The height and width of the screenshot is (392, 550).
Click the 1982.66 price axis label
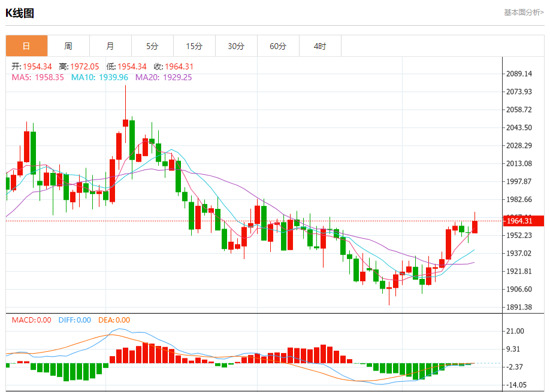click(519, 200)
